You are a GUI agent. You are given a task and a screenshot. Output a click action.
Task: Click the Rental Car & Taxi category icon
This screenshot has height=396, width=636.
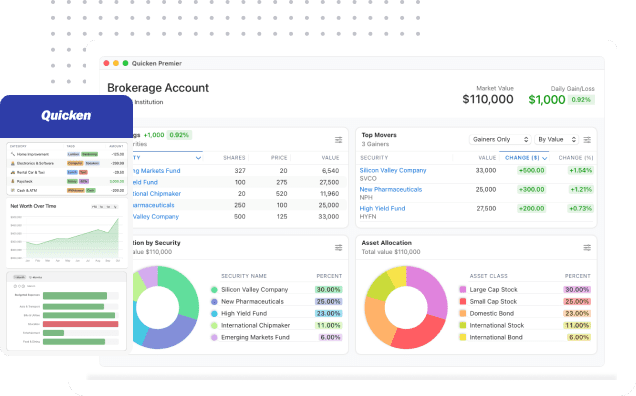pyautogui.click(x=13, y=172)
